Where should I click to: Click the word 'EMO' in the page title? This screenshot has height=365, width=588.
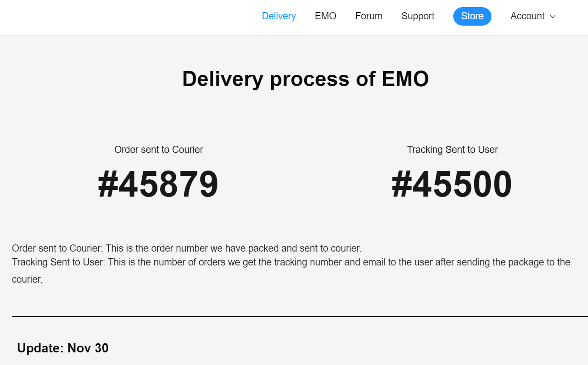[x=405, y=79]
